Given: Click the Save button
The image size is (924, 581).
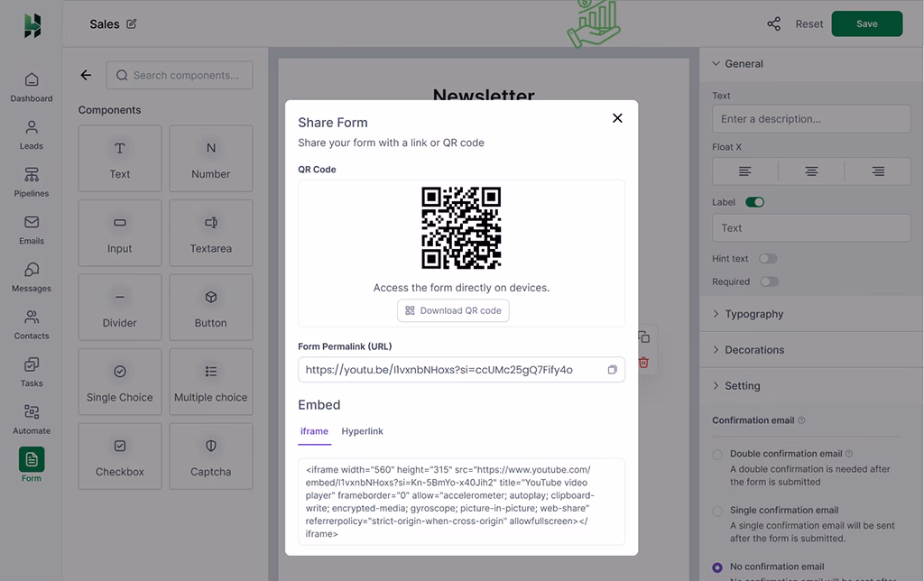Looking at the screenshot, I should 867,23.
